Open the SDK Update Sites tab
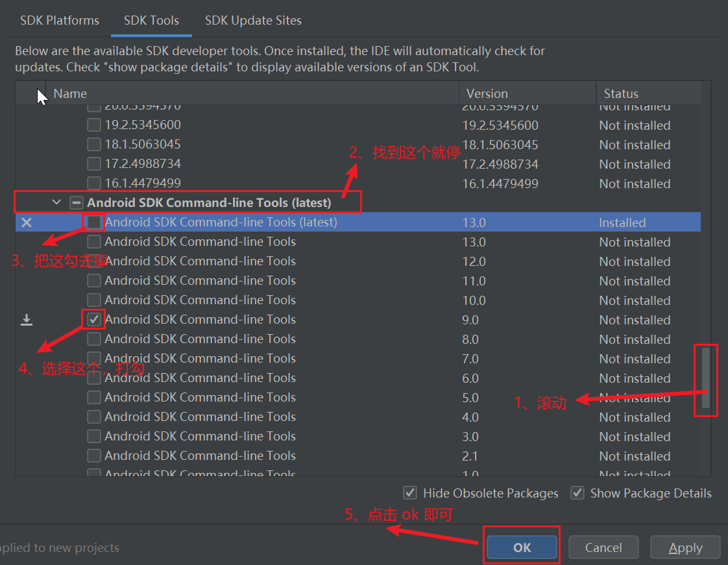This screenshot has height=565, width=728. 253,20
